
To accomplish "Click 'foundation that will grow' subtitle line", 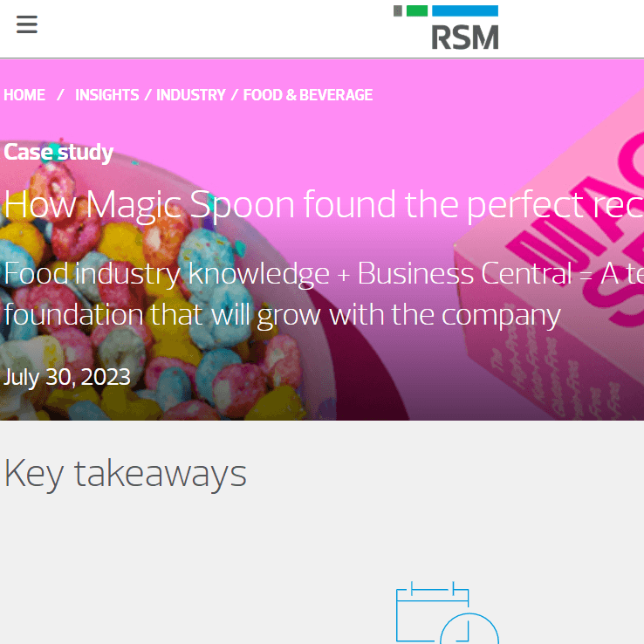I will 282,315.
